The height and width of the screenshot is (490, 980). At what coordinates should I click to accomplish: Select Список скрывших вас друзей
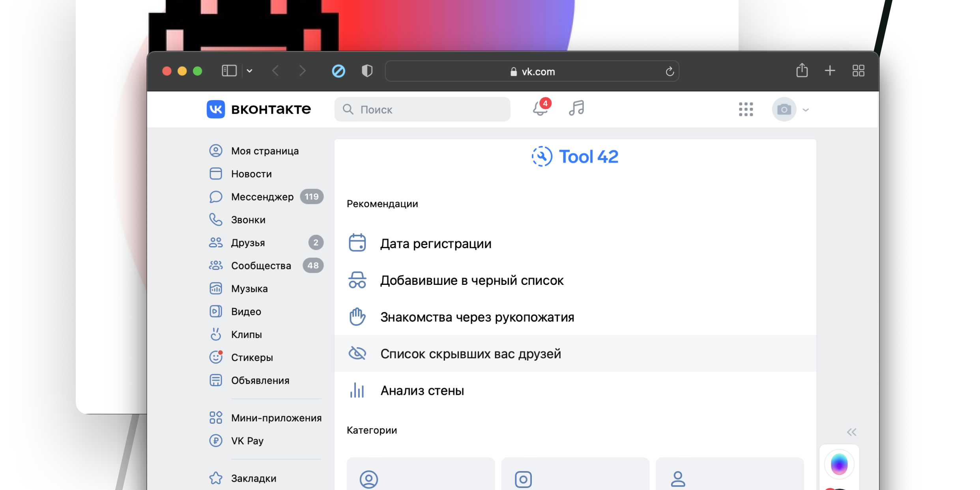click(470, 353)
